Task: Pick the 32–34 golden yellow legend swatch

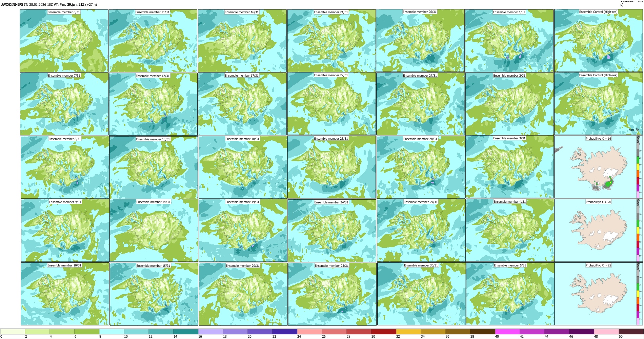Action: pos(408,332)
